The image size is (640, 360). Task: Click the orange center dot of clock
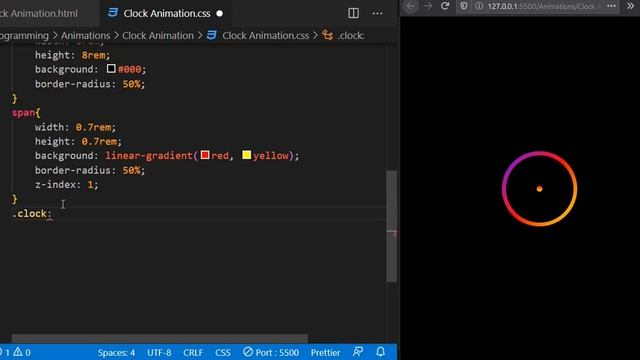[x=539, y=189]
